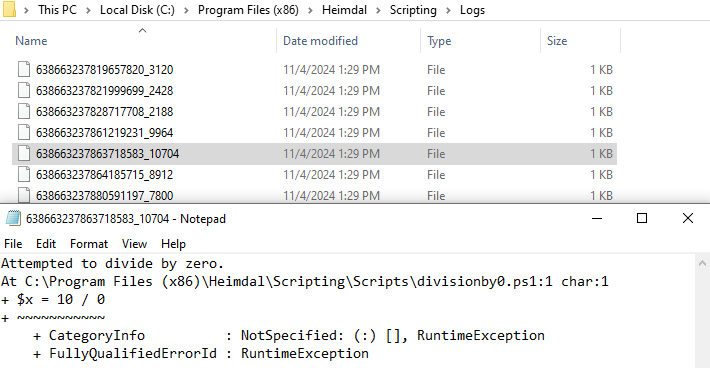Click the folder icon in the address bar
Screen dimensions: 710x368
click(9, 10)
